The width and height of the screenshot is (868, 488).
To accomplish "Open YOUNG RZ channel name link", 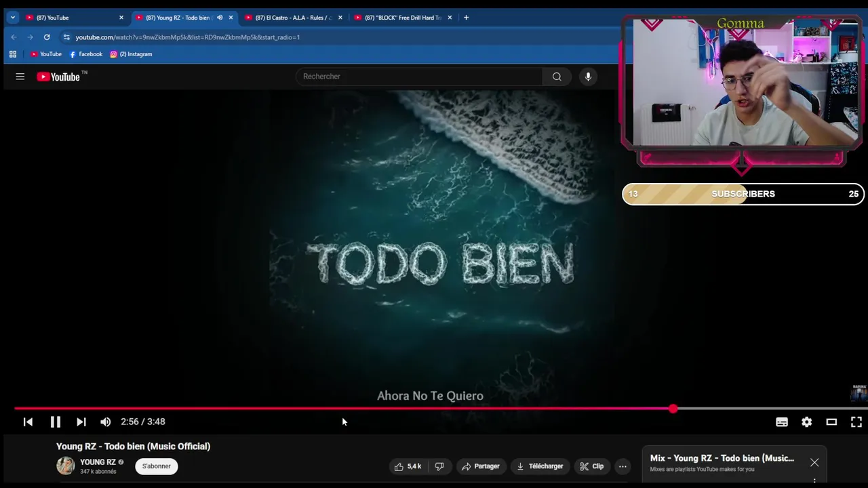I will (x=98, y=462).
